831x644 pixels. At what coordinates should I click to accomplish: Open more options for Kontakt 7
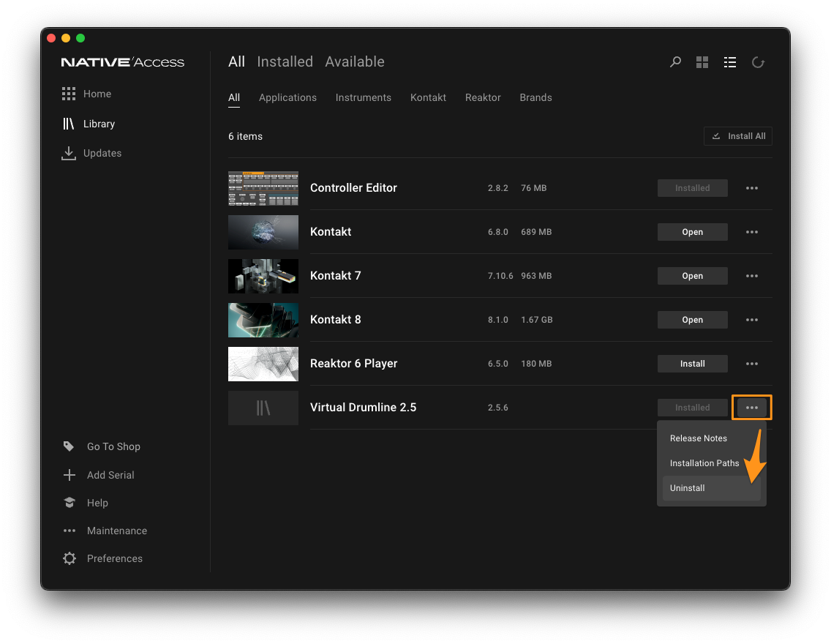coord(751,276)
